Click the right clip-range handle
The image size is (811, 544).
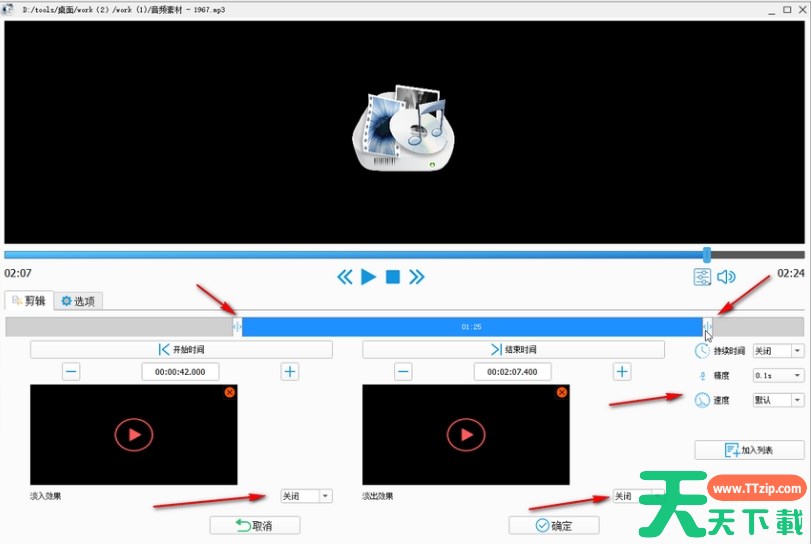708,327
